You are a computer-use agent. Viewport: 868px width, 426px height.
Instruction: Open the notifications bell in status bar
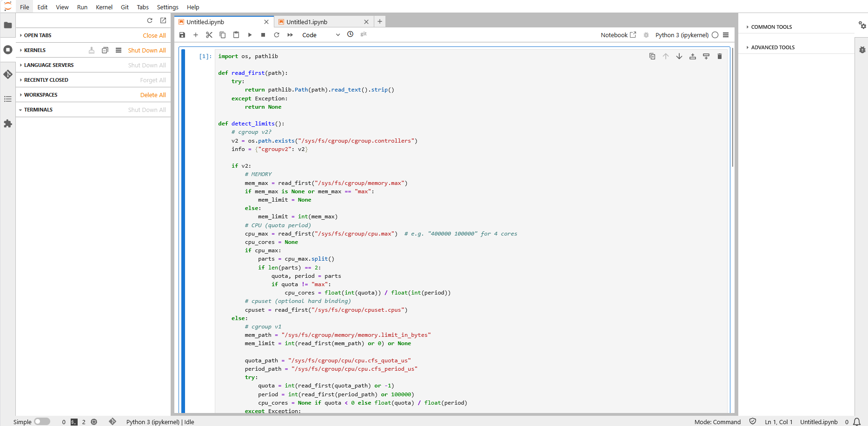click(x=857, y=422)
